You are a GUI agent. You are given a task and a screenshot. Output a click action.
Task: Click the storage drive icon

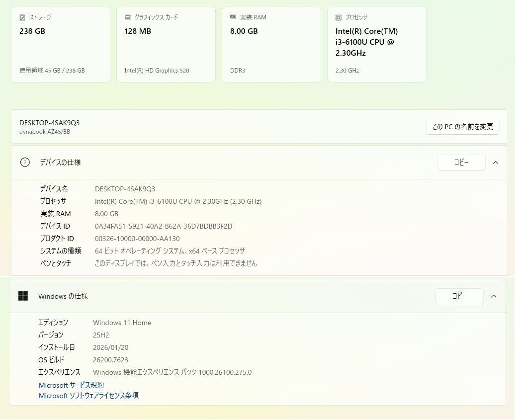click(22, 17)
